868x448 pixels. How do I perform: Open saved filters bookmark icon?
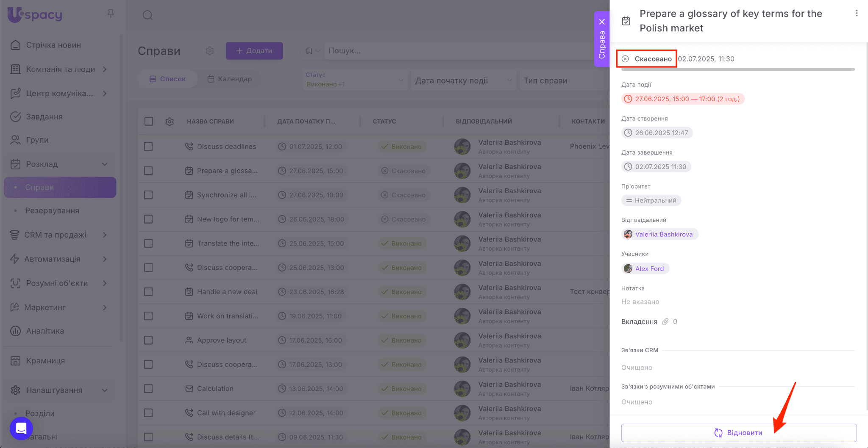(309, 51)
